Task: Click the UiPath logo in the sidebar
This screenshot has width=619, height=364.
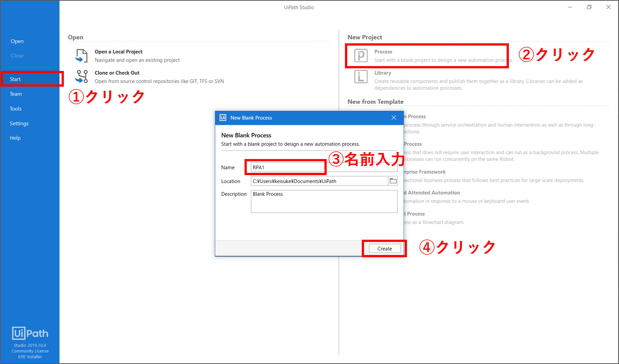Action: click(30, 333)
